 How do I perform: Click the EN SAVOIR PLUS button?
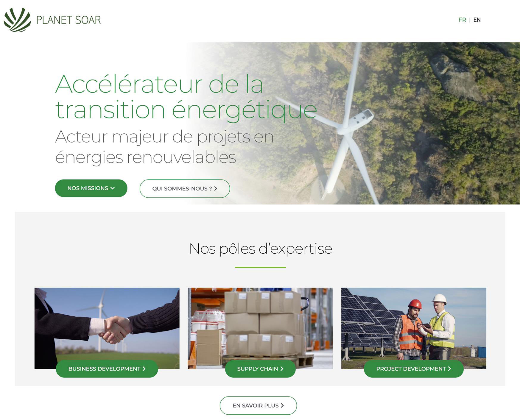click(258, 405)
